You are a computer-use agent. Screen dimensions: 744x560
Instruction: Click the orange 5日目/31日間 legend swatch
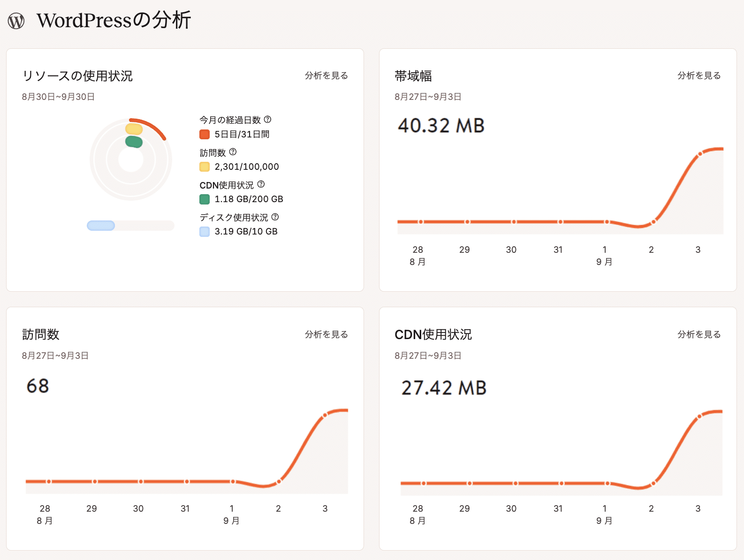pyautogui.click(x=205, y=135)
